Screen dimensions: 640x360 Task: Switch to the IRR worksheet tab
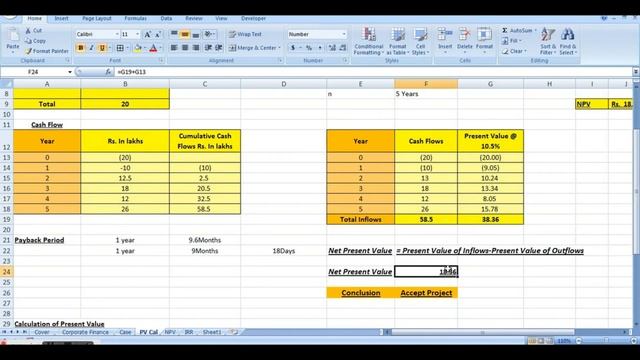(x=189, y=332)
